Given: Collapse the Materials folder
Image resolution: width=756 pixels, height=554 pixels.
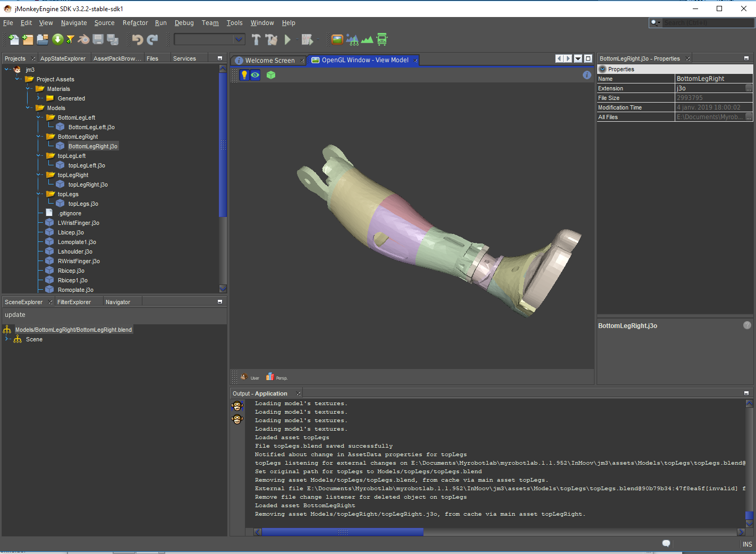Looking at the screenshot, I should [28, 89].
